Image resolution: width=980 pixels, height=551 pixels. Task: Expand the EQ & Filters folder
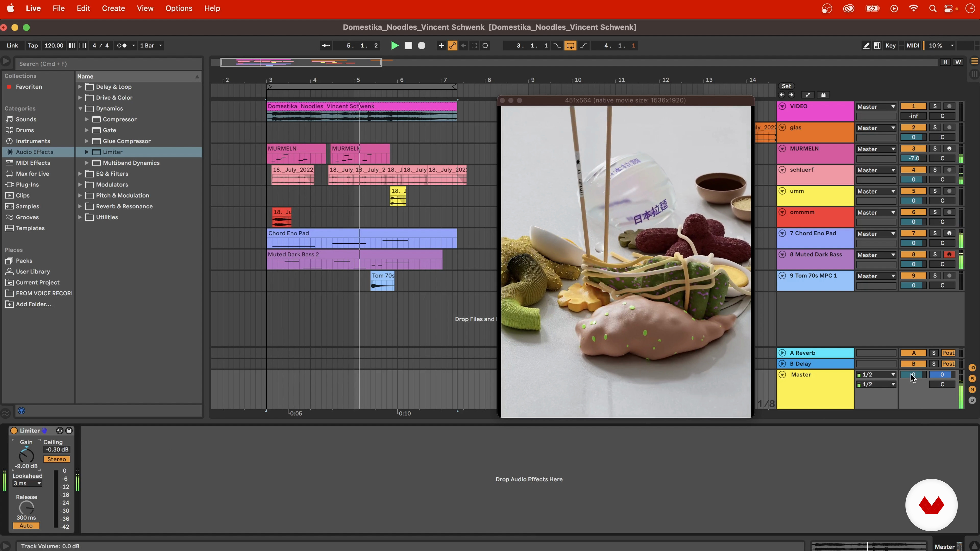pos(80,174)
